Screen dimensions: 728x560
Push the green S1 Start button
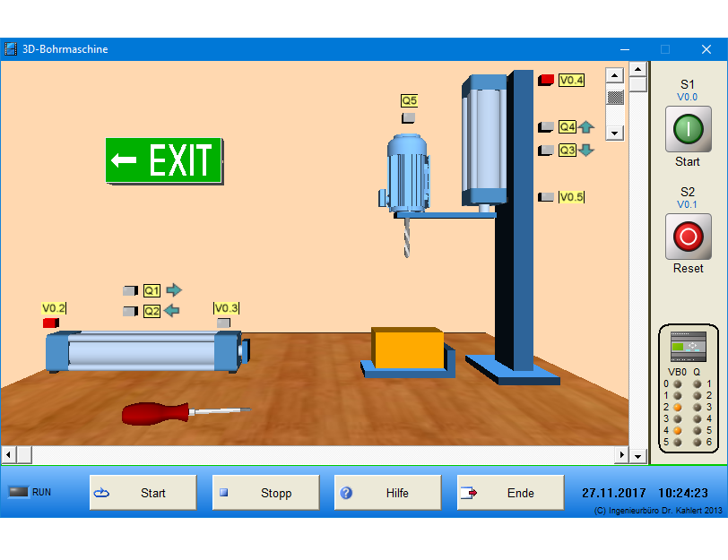[x=688, y=129]
